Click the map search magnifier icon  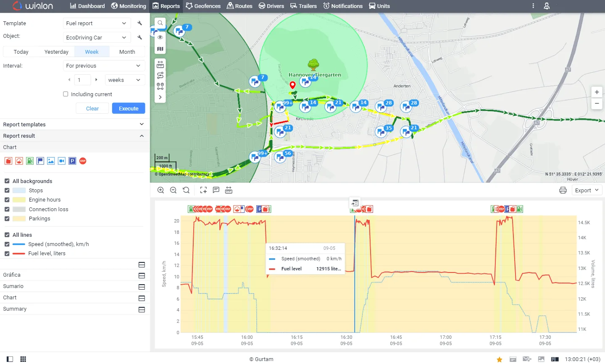click(160, 23)
